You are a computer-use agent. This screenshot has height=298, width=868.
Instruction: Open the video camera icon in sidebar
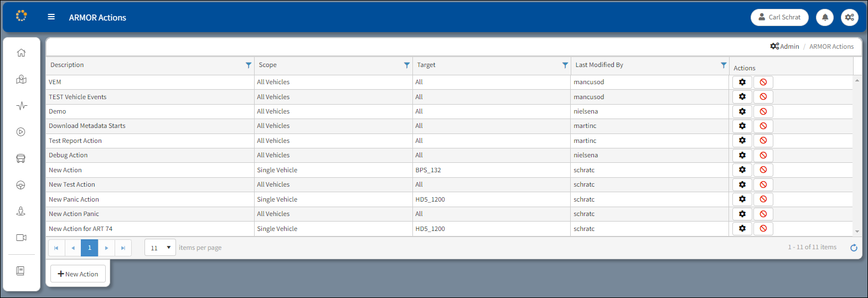point(22,238)
